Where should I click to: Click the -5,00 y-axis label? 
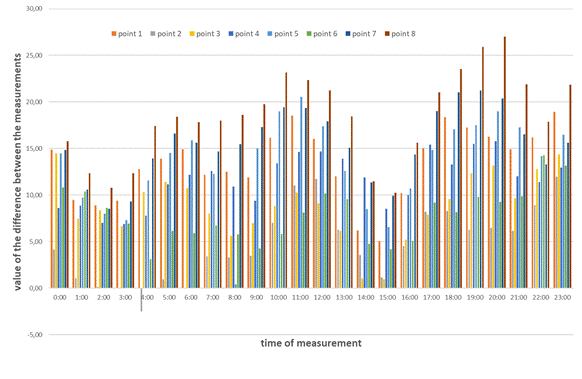[35, 334]
